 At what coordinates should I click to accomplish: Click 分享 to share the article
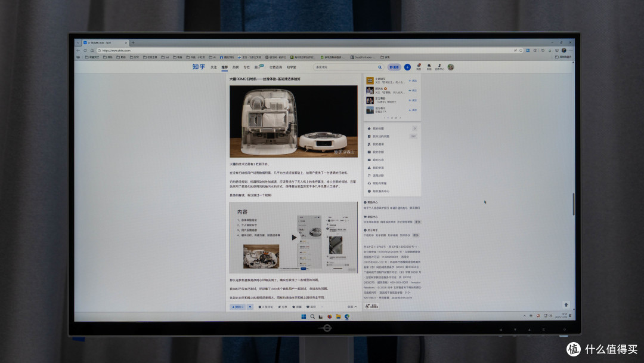[283, 307]
